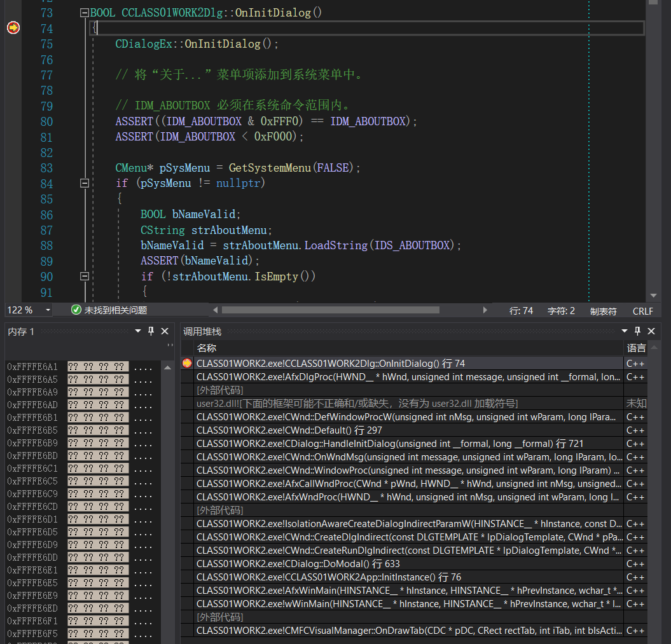Collapse the OnInitDialog function fold at line 73
This screenshot has height=644, width=671.
(85, 13)
